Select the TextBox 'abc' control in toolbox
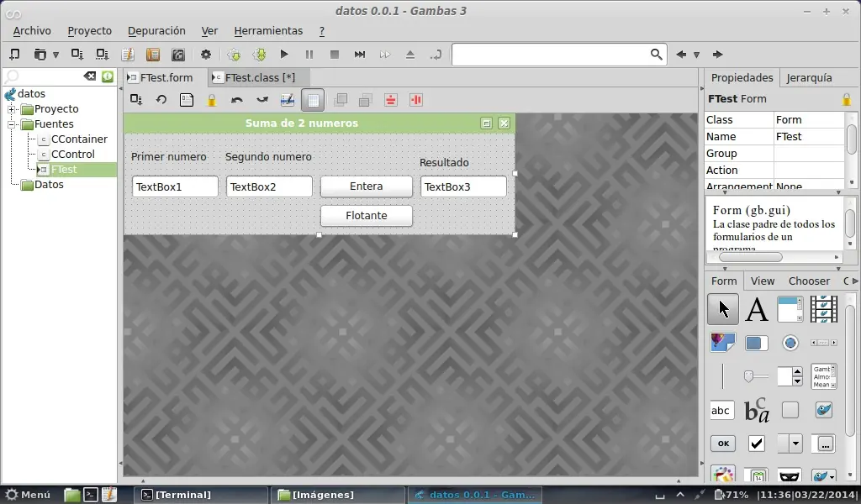Screen dimensions: 861x504 (722, 410)
